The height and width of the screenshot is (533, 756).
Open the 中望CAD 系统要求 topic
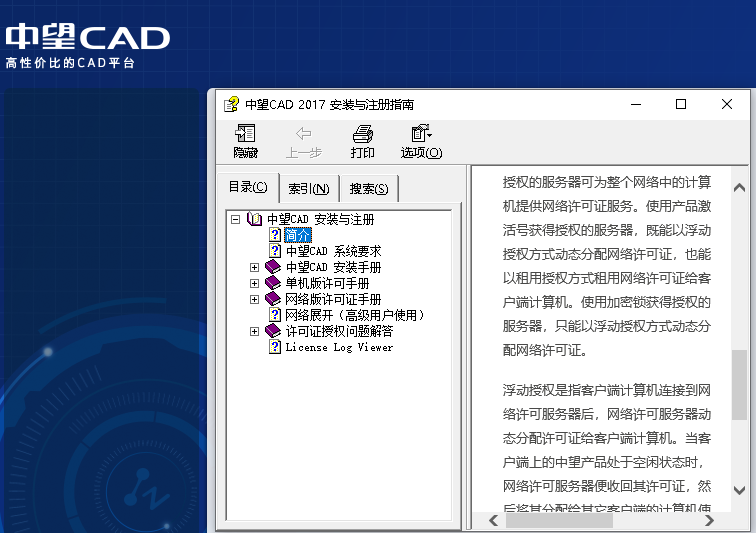click(x=333, y=251)
